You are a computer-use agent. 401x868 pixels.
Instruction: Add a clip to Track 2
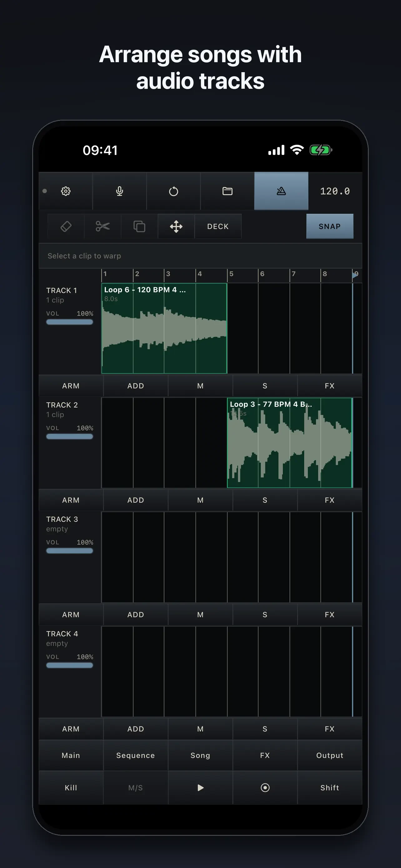136,500
